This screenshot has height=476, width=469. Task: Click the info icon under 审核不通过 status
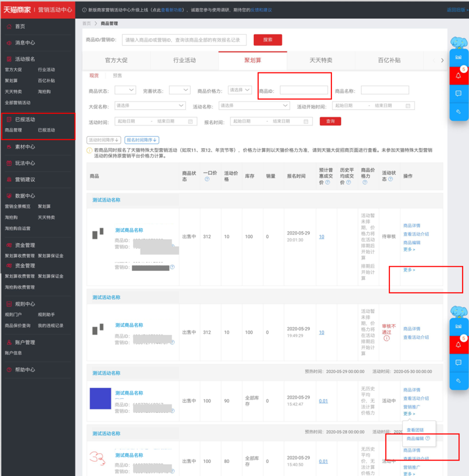(386, 338)
